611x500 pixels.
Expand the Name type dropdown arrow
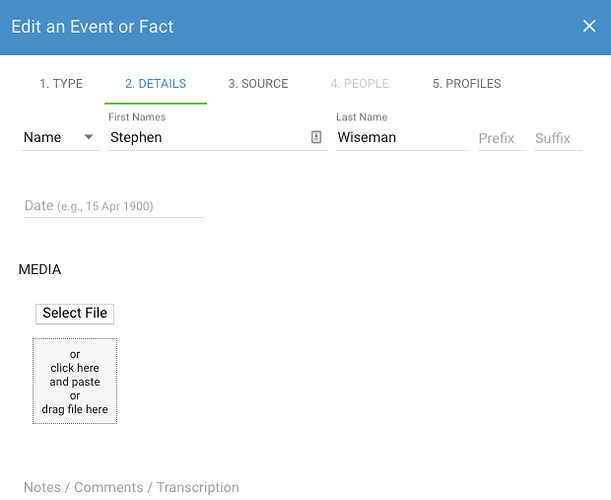88,137
